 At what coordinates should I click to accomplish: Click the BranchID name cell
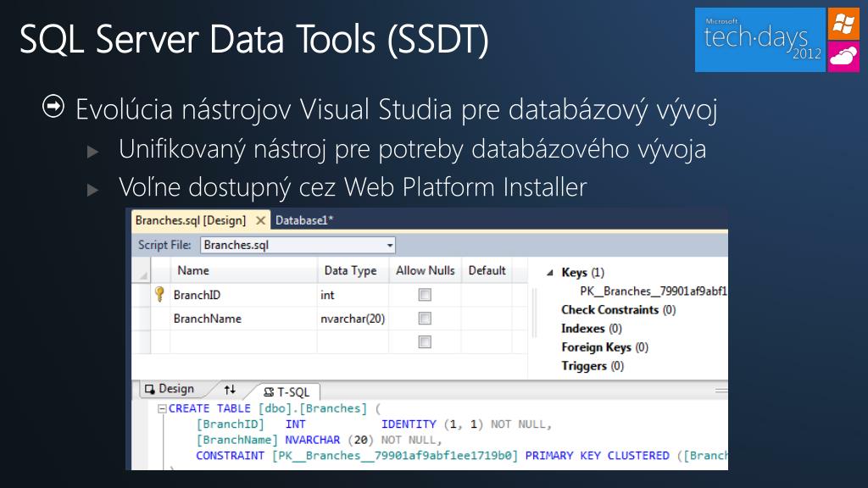pyautogui.click(x=243, y=295)
